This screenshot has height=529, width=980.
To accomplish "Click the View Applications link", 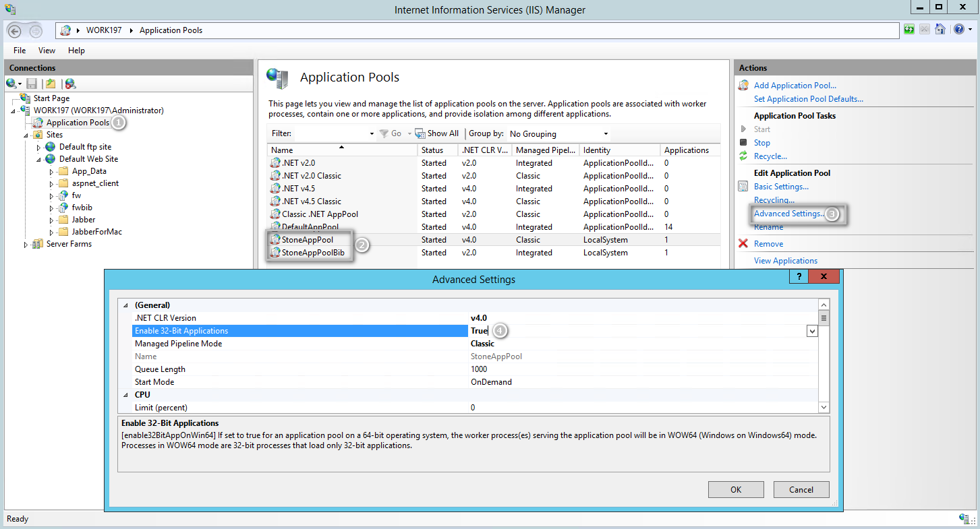I will (785, 261).
